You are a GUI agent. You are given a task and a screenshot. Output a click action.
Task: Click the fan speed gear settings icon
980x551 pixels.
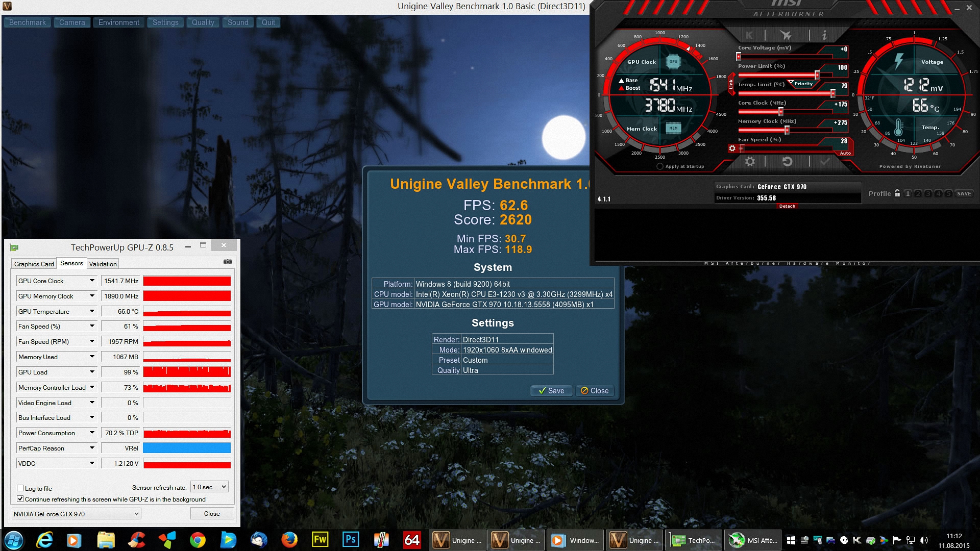[x=732, y=148]
